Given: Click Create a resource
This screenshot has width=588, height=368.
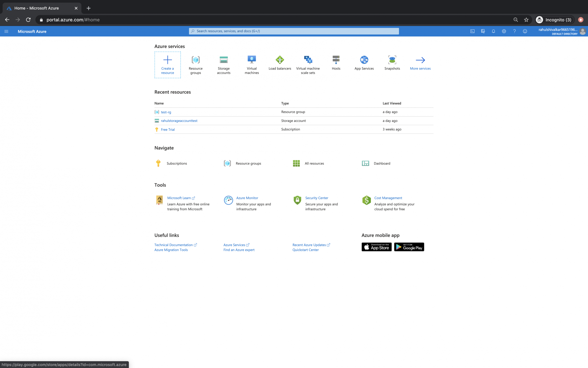Looking at the screenshot, I should click(x=168, y=65).
